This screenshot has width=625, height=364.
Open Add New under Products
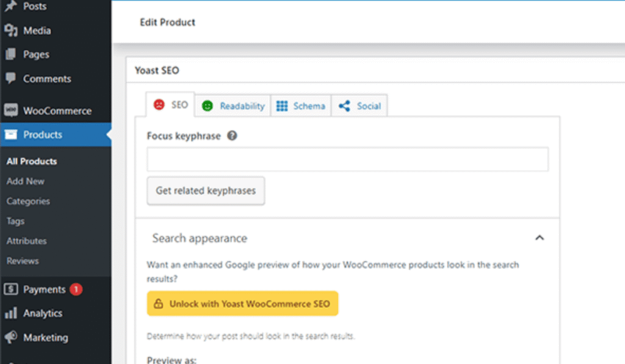(x=26, y=181)
